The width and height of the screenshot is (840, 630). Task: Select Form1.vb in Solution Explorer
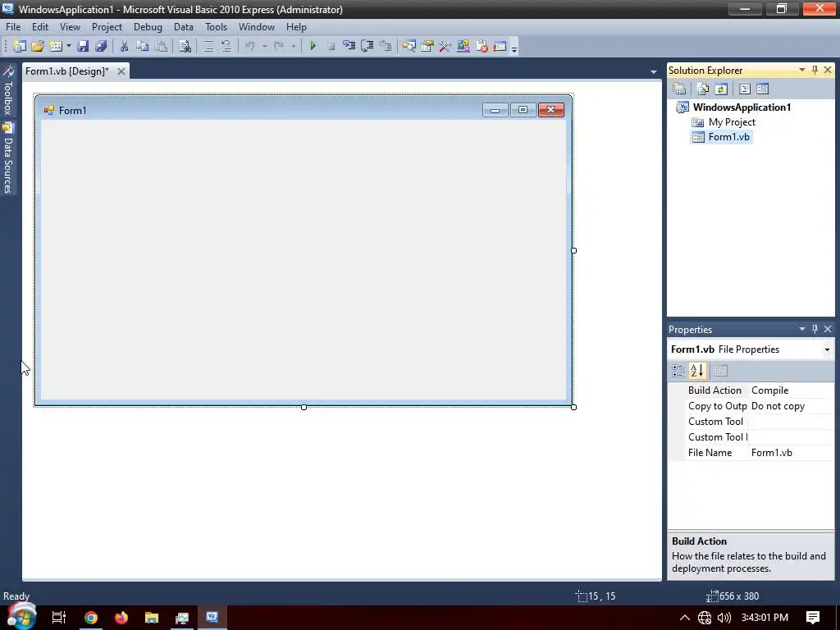coord(728,137)
